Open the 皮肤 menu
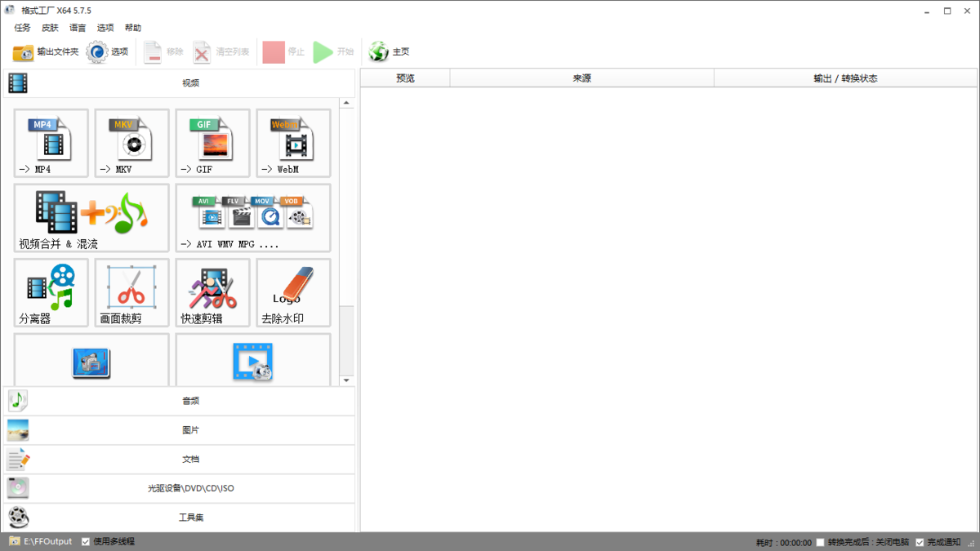Image resolution: width=980 pixels, height=551 pixels. (x=50, y=28)
